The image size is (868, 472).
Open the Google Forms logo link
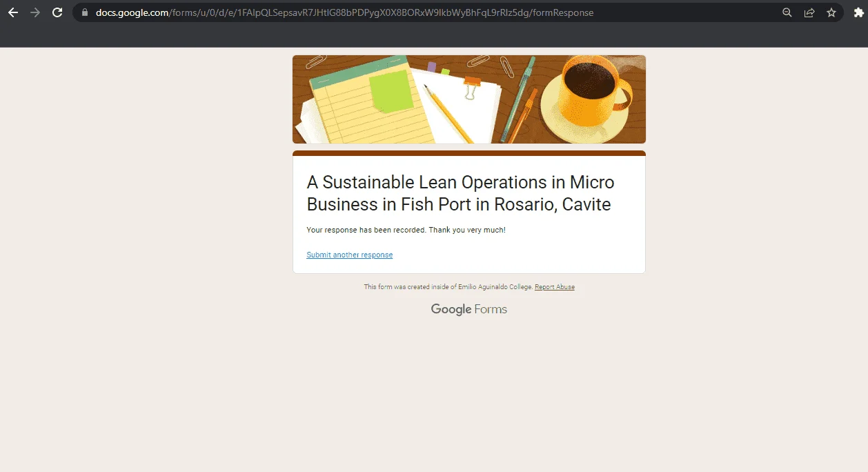coord(469,309)
